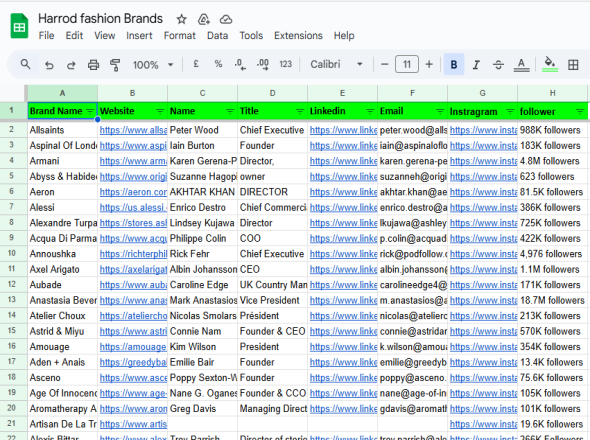The image size is (590, 440).
Task: Select the cell 18.7M followers
Action: pos(552,300)
